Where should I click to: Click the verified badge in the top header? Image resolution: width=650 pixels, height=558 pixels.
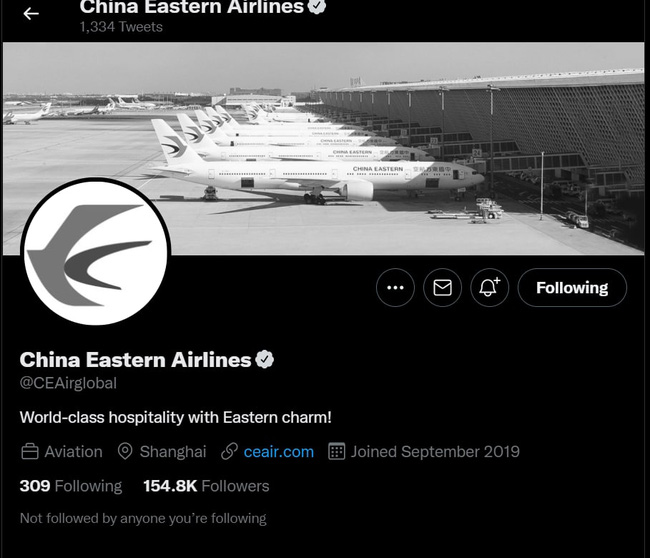(x=317, y=7)
